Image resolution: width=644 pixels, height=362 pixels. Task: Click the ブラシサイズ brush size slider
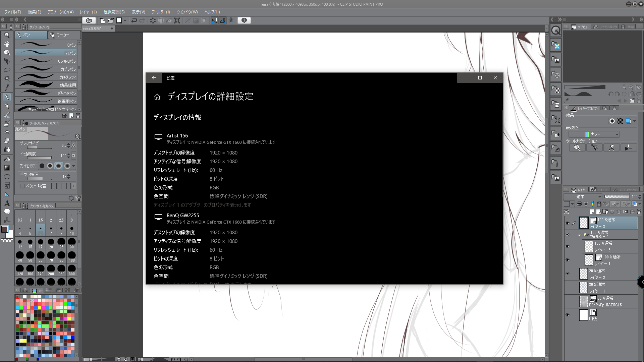click(39, 147)
